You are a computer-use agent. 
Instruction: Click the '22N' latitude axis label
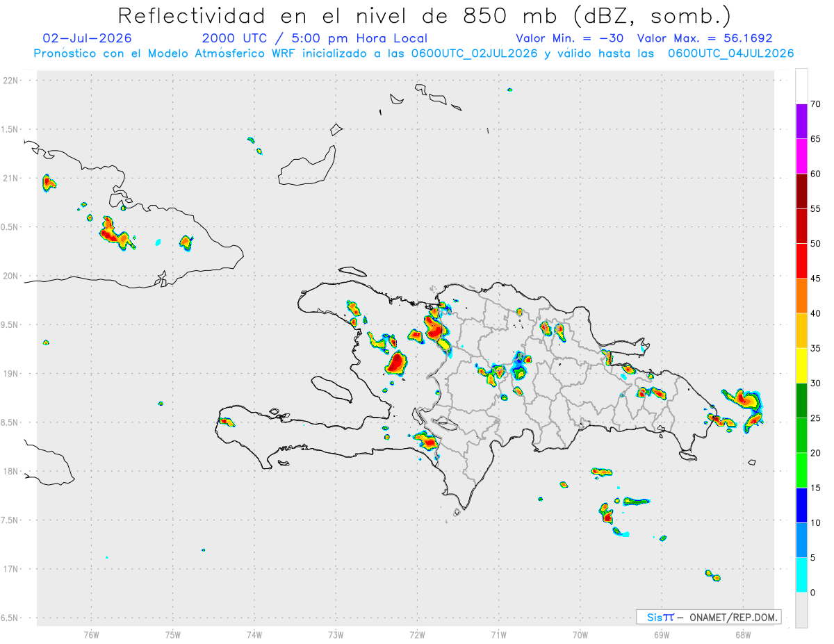point(12,81)
